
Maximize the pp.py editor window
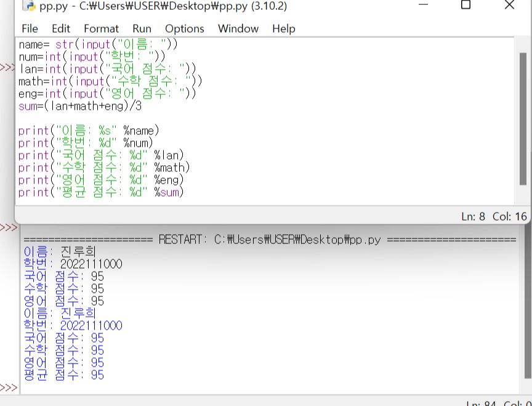[465, 5]
